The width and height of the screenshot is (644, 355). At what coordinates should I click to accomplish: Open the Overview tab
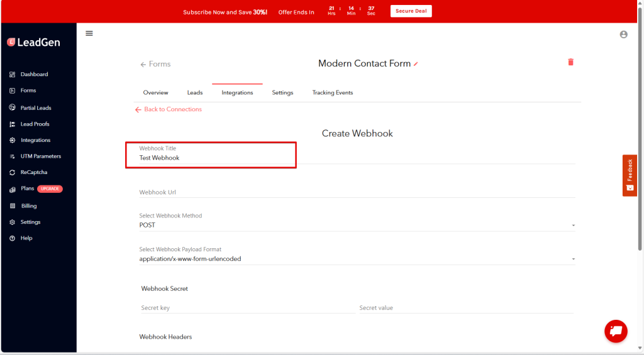pos(155,93)
